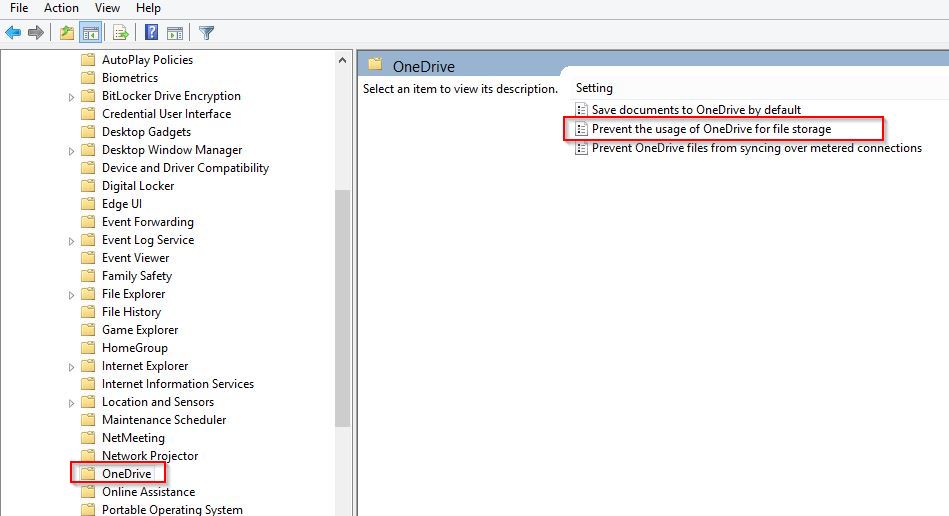Select Event Forwarding in the tree
Image resolution: width=949 pixels, height=516 pixels.
point(148,222)
